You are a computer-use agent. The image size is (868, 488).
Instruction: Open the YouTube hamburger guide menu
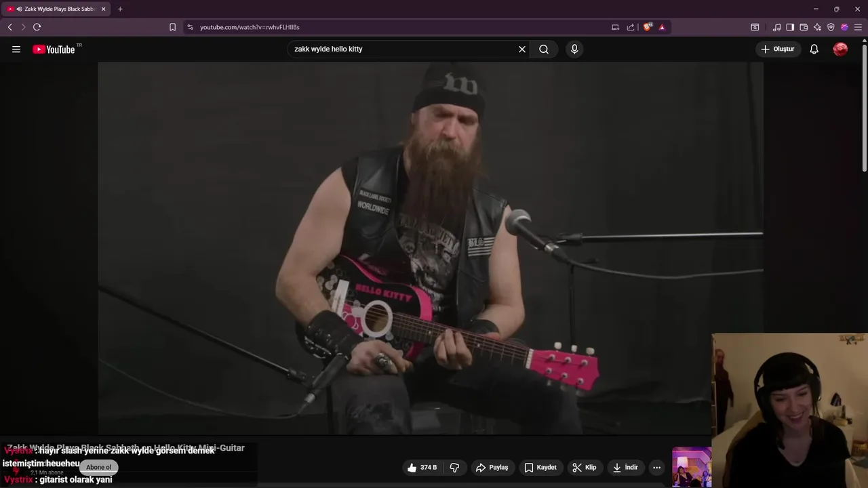[x=16, y=49]
